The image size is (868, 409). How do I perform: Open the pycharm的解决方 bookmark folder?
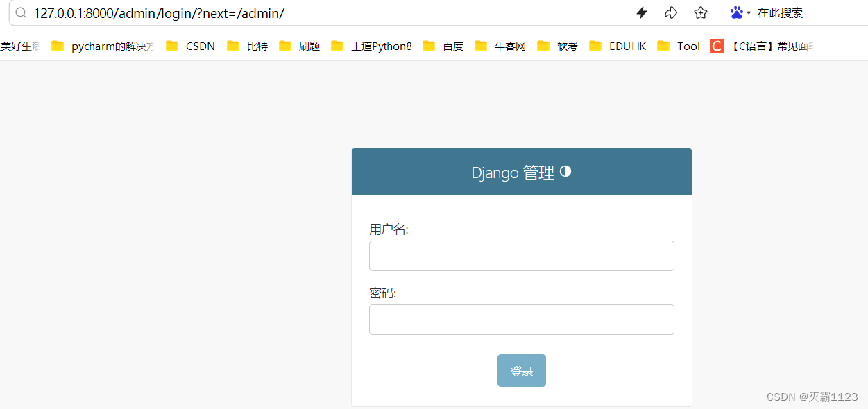(103, 46)
